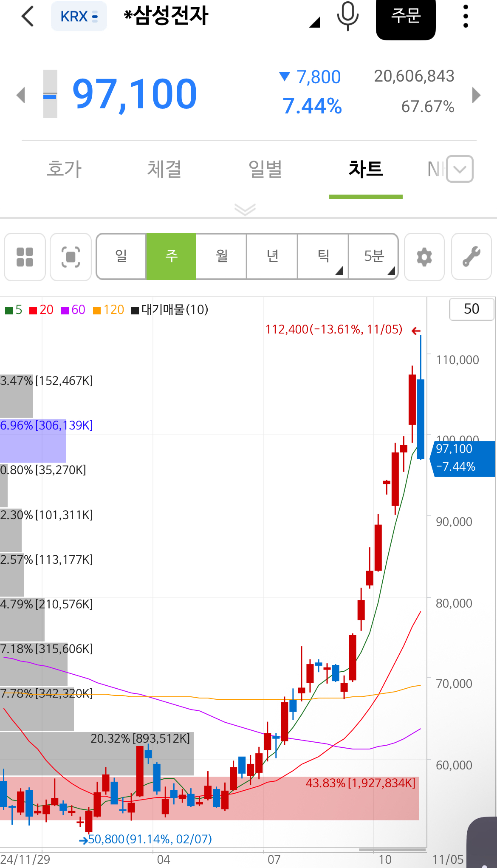Activate the microphone voice search icon
This screenshot has height=868, width=497.
(x=347, y=16)
